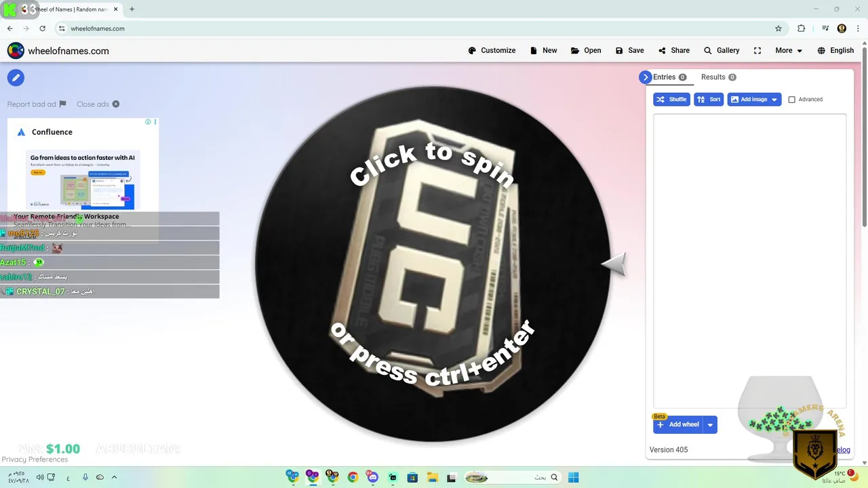Image resolution: width=868 pixels, height=488 pixels.
Task: Open Chrome from the taskbar
Action: [353, 477]
